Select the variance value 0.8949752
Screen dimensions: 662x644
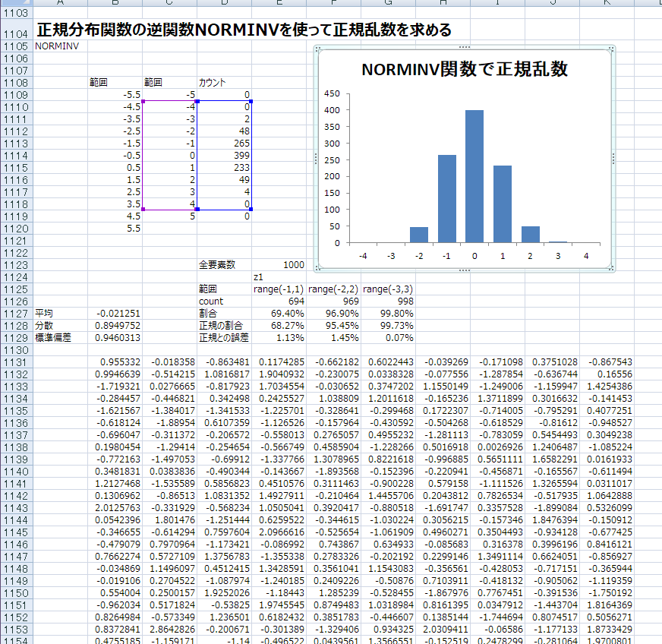(x=115, y=326)
